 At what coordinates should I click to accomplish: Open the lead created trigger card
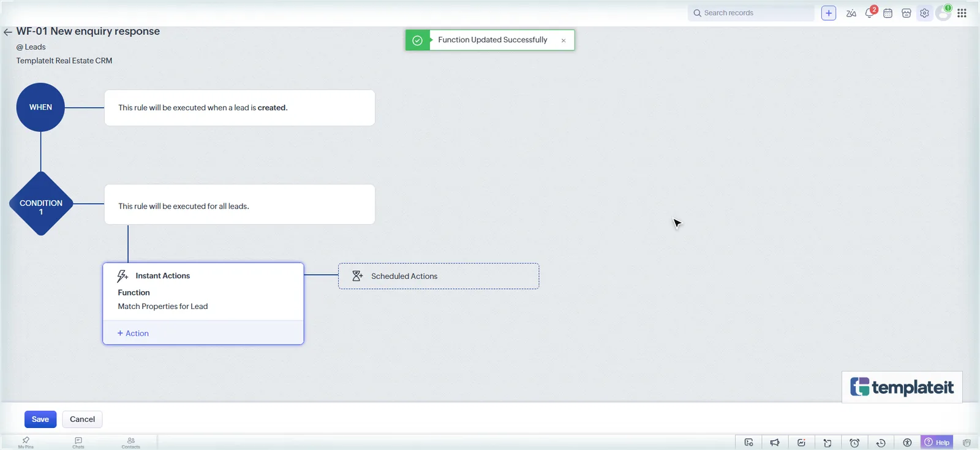tap(239, 108)
